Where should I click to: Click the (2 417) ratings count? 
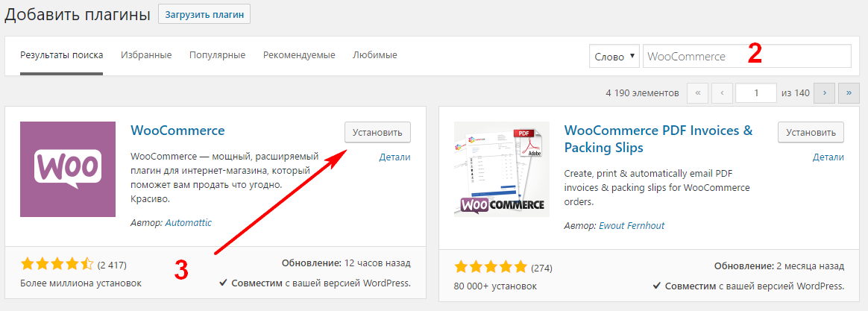(x=112, y=265)
